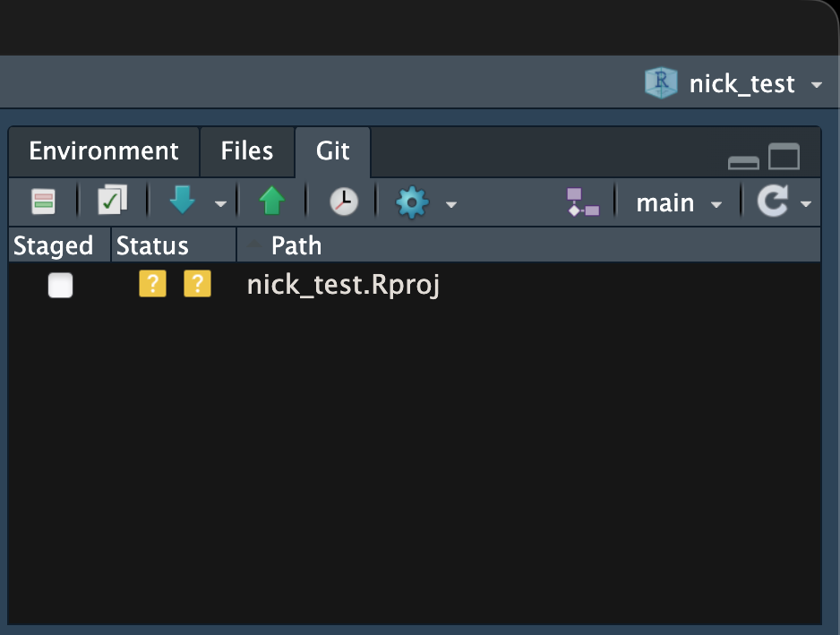
Task: Sort files by the Path column header
Action: coord(296,245)
